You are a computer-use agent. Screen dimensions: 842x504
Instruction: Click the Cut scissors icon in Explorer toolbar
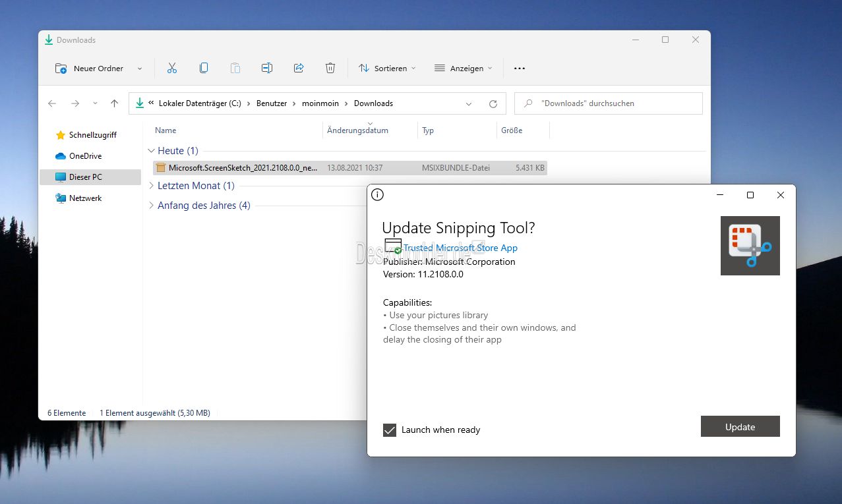(x=172, y=68)
